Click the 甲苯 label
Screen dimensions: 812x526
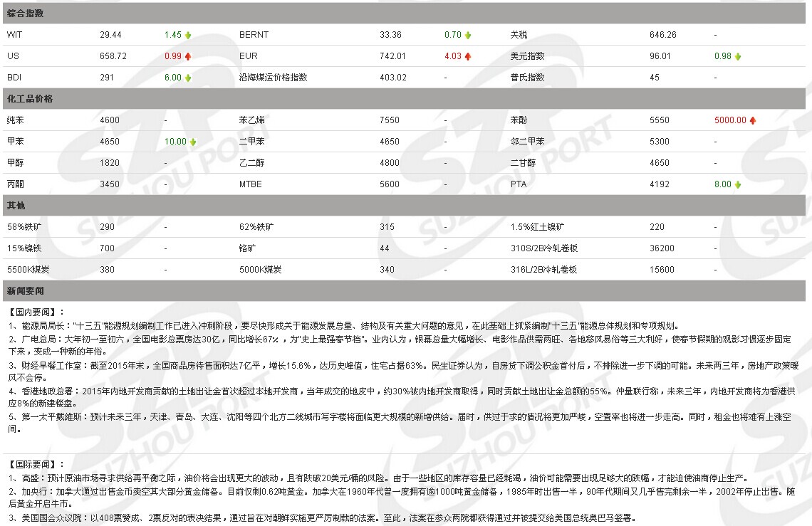(x=15, y=142)
